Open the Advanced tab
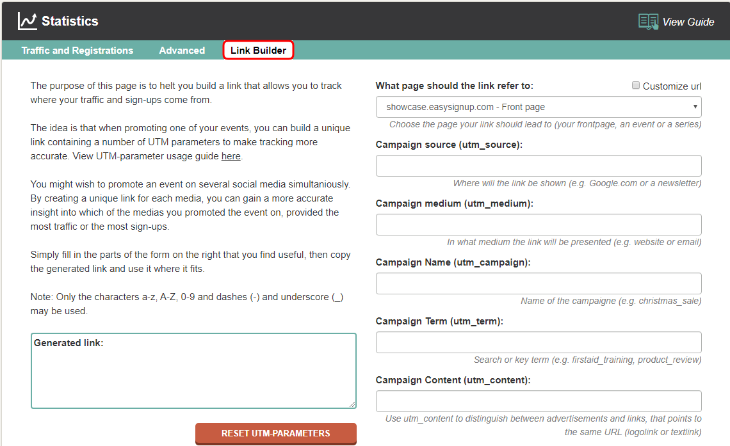 click(180, 50)
